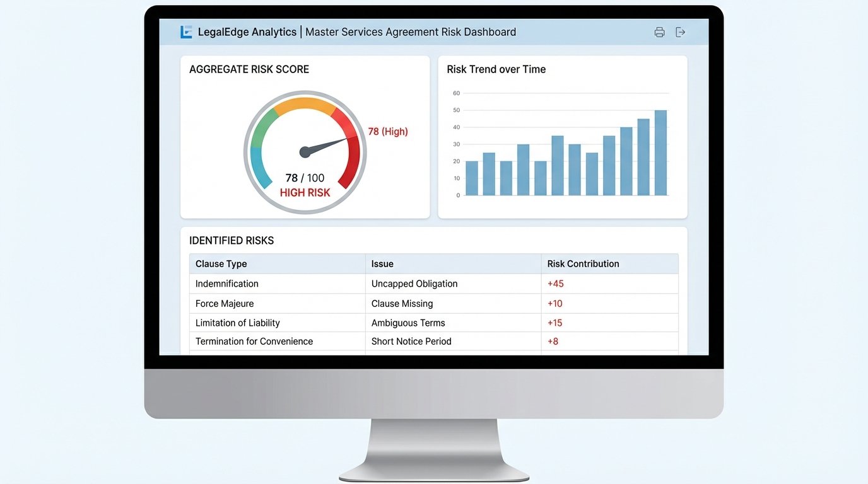Screen dimensions: 868x484
Task: Click the tallest bar in the trend chart
Action: (x=661, y=151)
